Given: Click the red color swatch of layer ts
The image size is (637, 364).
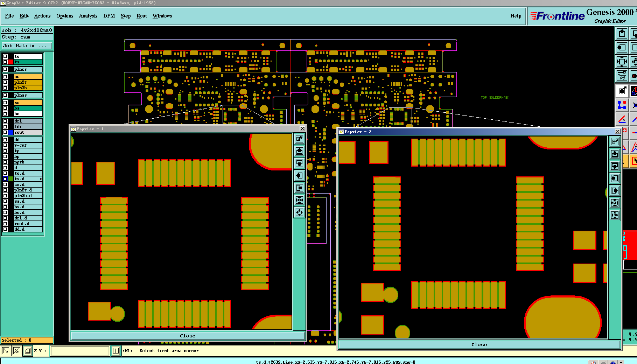Looking at the screenshot, I should click(x=11, y=62).
